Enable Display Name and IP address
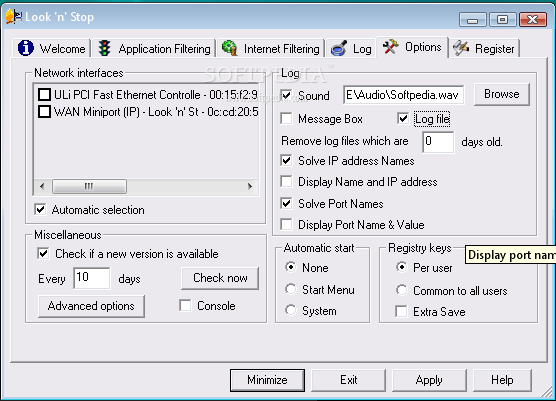Screen dimensions: 556x401 pyautogui.click(x=286, y=182)
